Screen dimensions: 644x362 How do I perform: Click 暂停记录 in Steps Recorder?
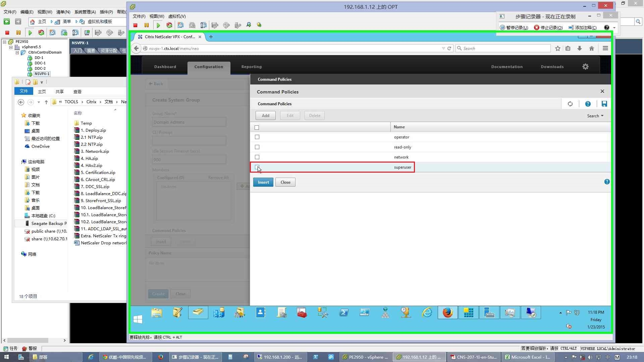coord(514,27)
